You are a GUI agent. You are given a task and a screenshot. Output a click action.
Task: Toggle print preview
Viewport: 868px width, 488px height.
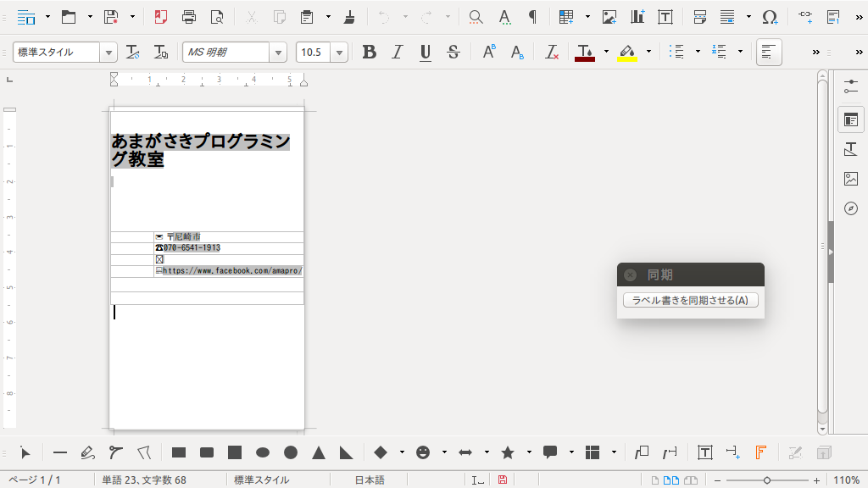(218, 17)
